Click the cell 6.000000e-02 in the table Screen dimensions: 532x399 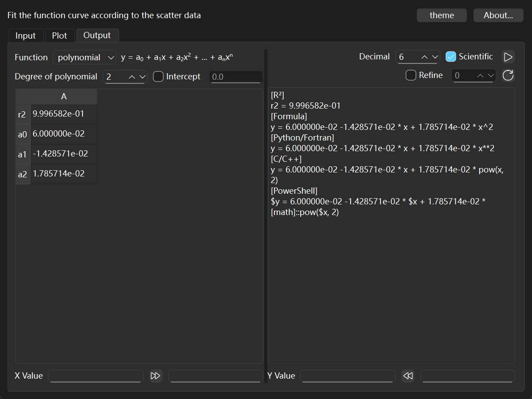(x=64, y=134)
